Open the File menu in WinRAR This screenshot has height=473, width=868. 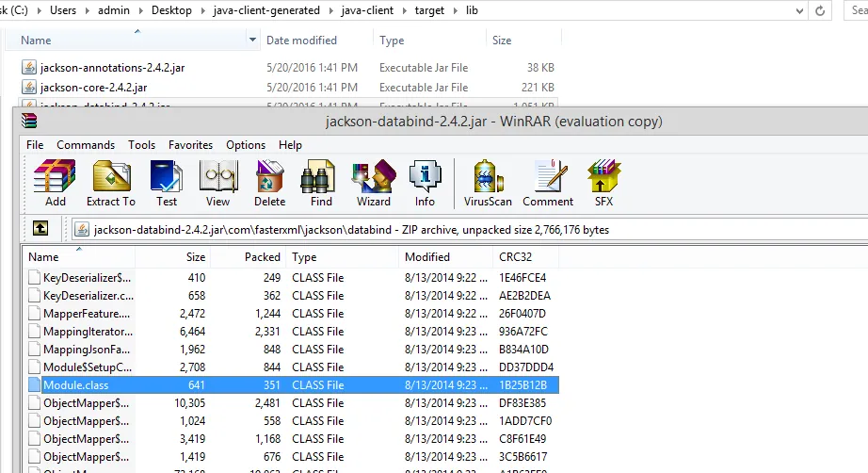click(x=35, y=145)
